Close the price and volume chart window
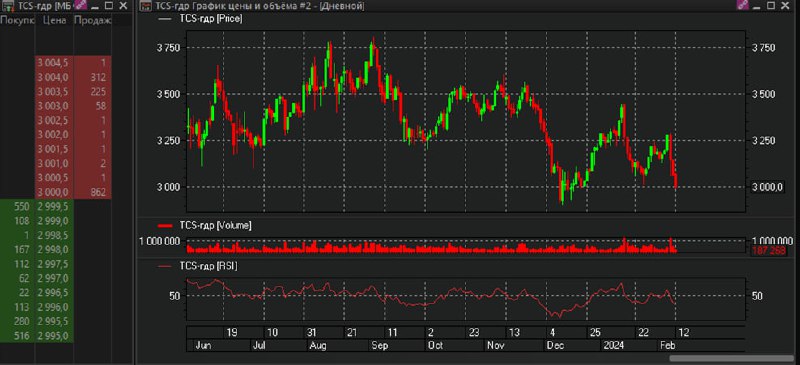Screen dimensions: 800x365 click(785, 6)
